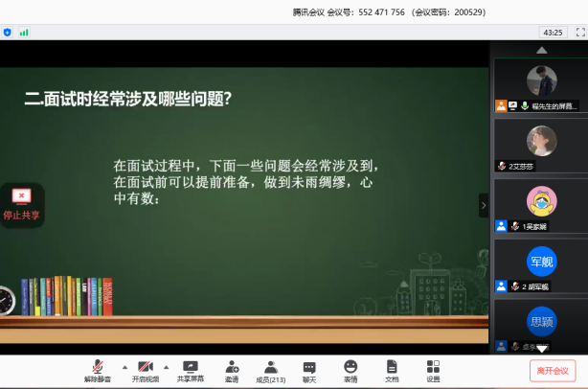Select the 军舰 participant video tile

pos(541,265)
